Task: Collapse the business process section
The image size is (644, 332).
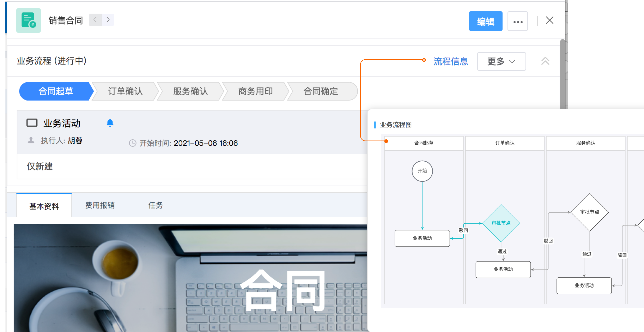Action: [x=545, y=61]
